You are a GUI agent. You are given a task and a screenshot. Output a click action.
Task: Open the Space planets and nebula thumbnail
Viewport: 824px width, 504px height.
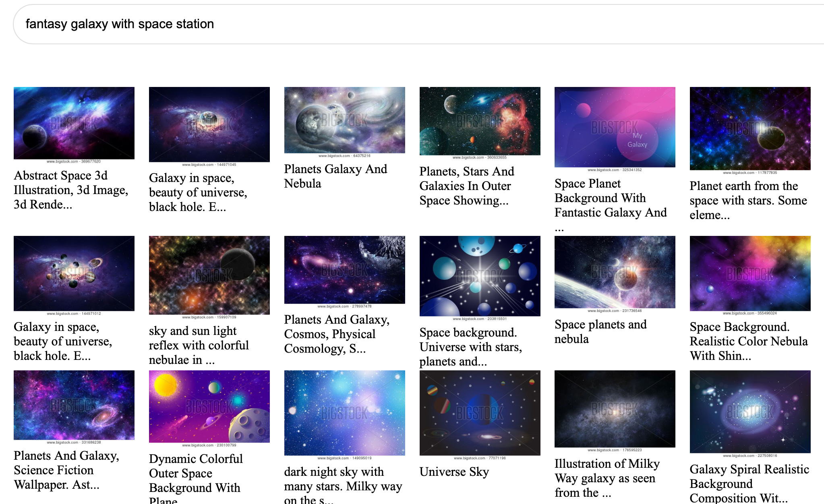pos(615,272)
